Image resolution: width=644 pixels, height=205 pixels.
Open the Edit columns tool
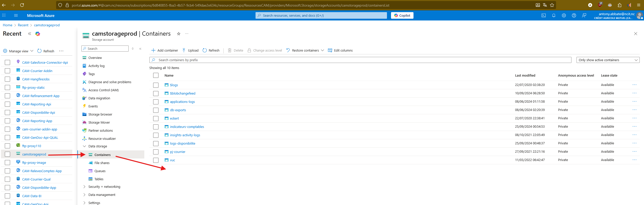pyautogui.click(x=340, y=50)
